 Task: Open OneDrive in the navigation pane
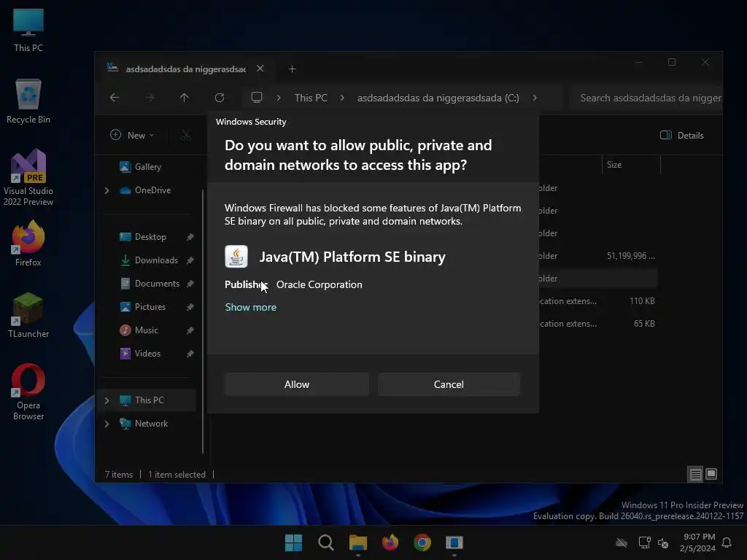pyautogui.click(x=152, y=190)
